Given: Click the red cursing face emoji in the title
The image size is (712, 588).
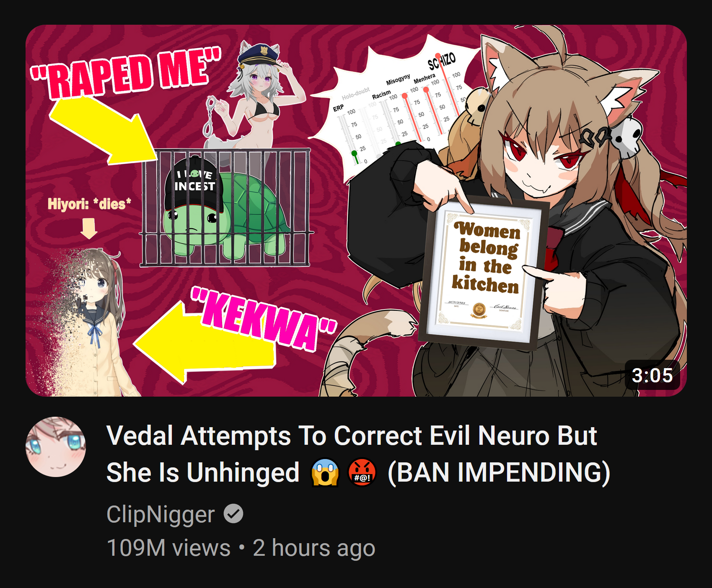Looking at the screenshot, I should click(x=362, y=472).
